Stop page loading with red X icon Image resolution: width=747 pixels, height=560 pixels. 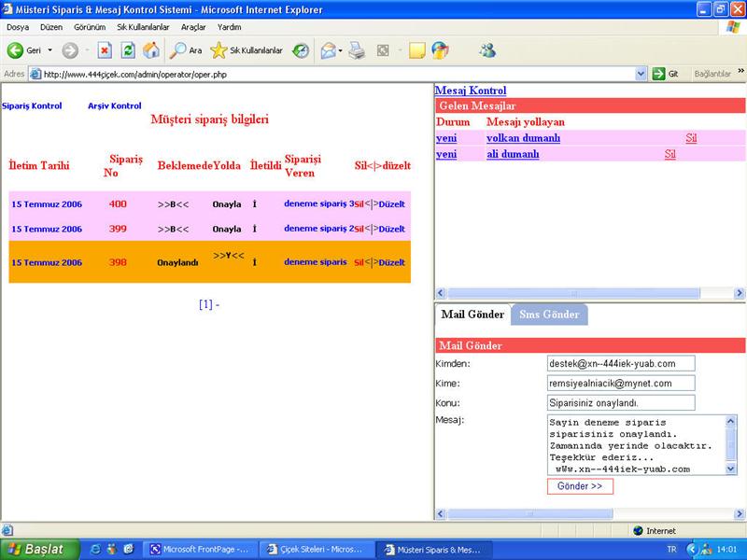click(105, 50)
